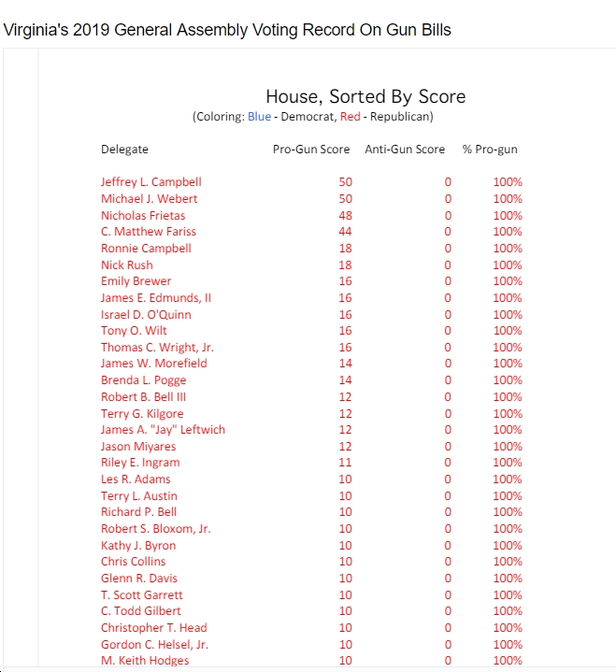Select delegate Jeffrey L. Campbell

(151, 182)
